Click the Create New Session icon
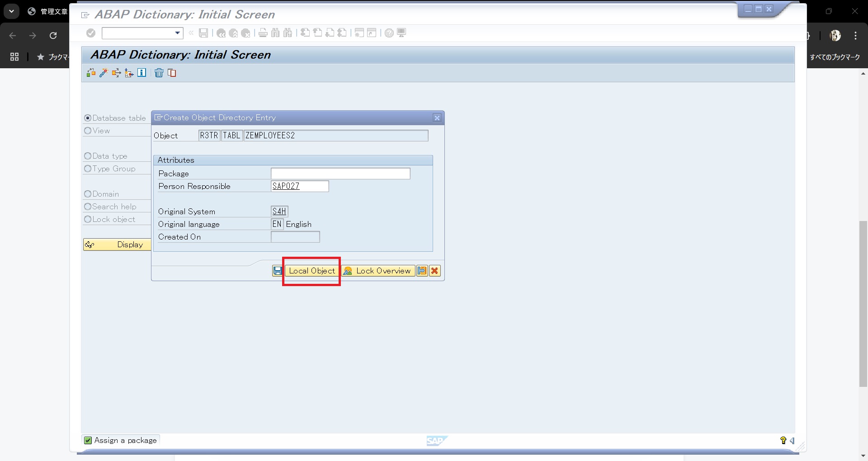This screenshot has height=461, width=868. point(359,33)
